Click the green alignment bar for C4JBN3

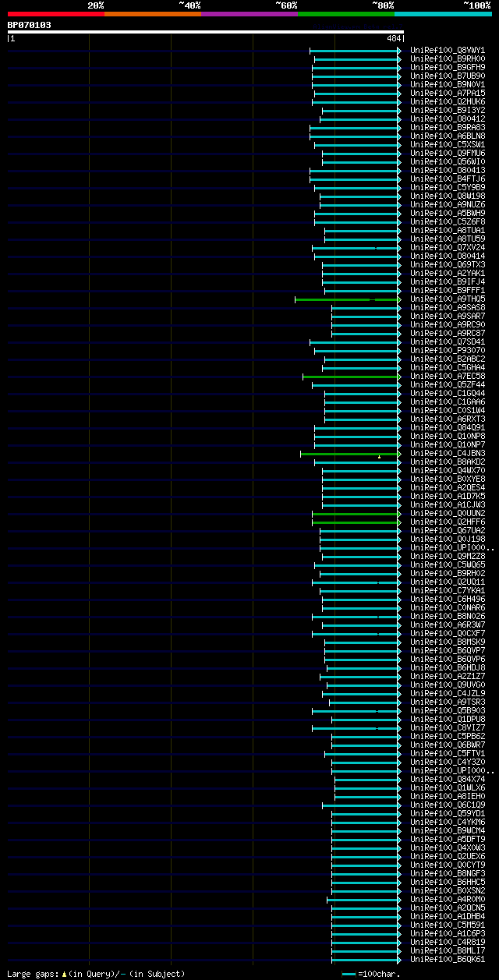[351, 453]
